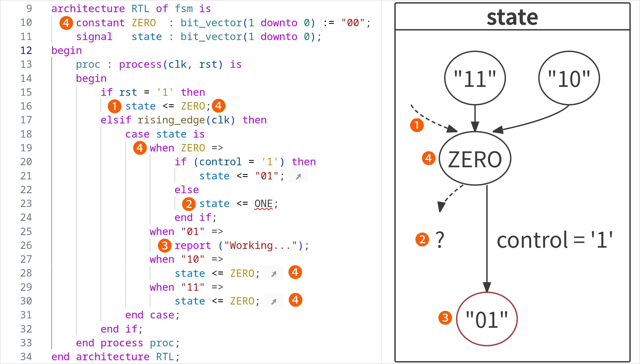Click the control = '1' transition label
This screenshot has height=364, width=640.
[x=554, y=240]
